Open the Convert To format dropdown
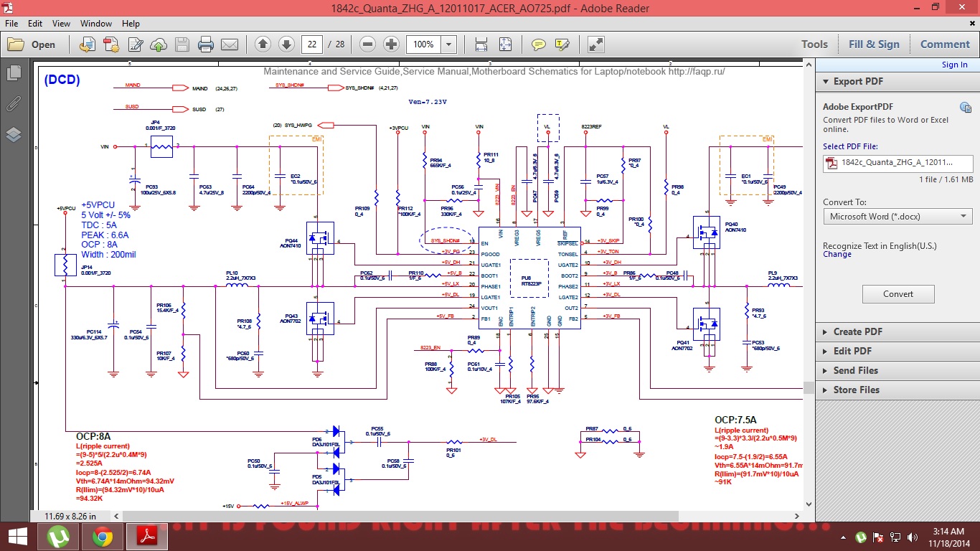The image size is (980, 551). [897, 216]
